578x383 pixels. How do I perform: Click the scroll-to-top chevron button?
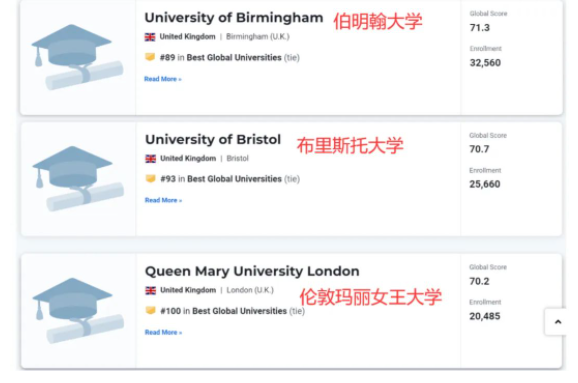coord(557,322)
